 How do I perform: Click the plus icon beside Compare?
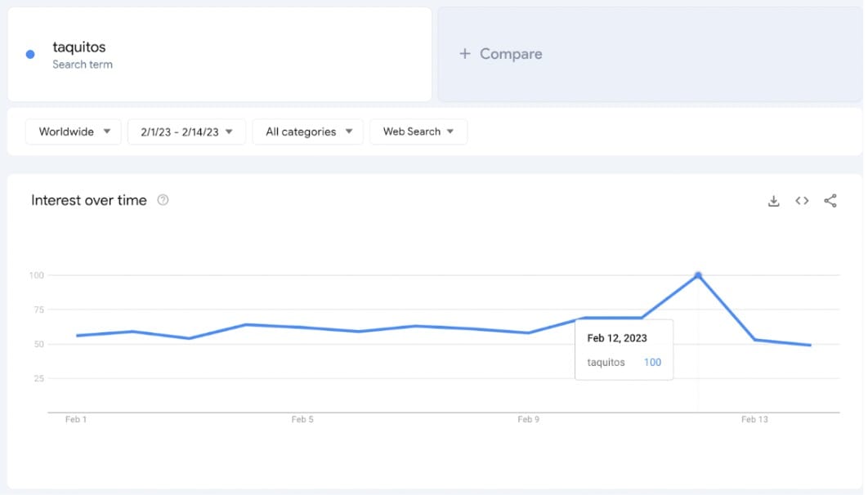coord(465,54)
